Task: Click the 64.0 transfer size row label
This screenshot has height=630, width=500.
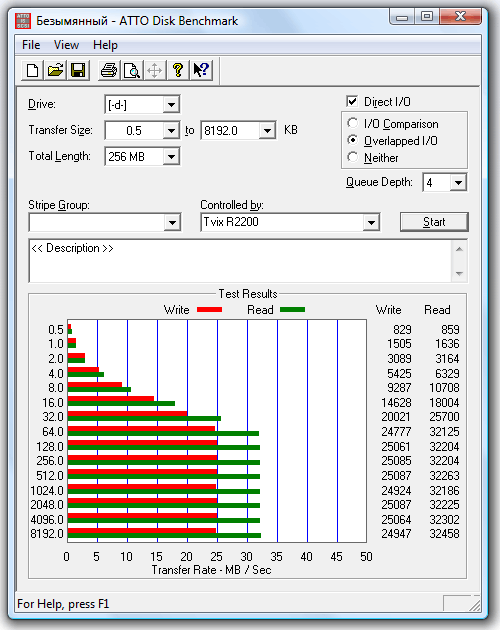Action: coord(53,432)
